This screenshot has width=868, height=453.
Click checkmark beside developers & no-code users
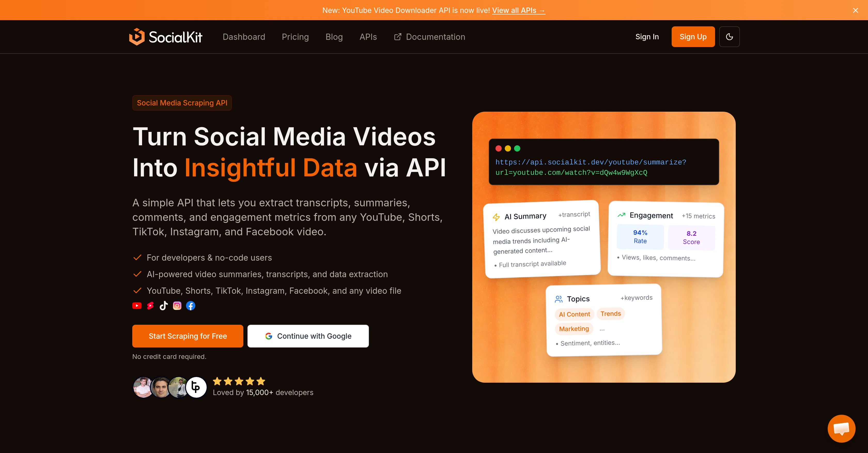pos(137,258)
